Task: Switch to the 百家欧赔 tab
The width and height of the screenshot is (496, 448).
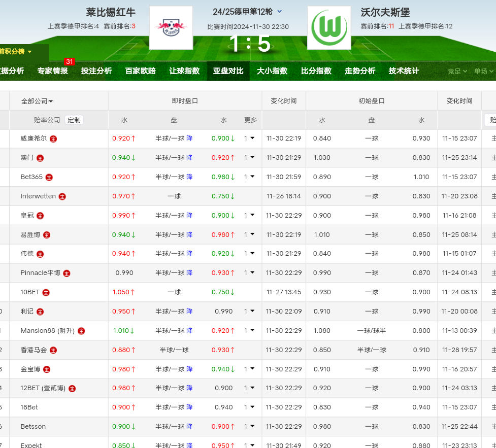Action: point(140,71)
